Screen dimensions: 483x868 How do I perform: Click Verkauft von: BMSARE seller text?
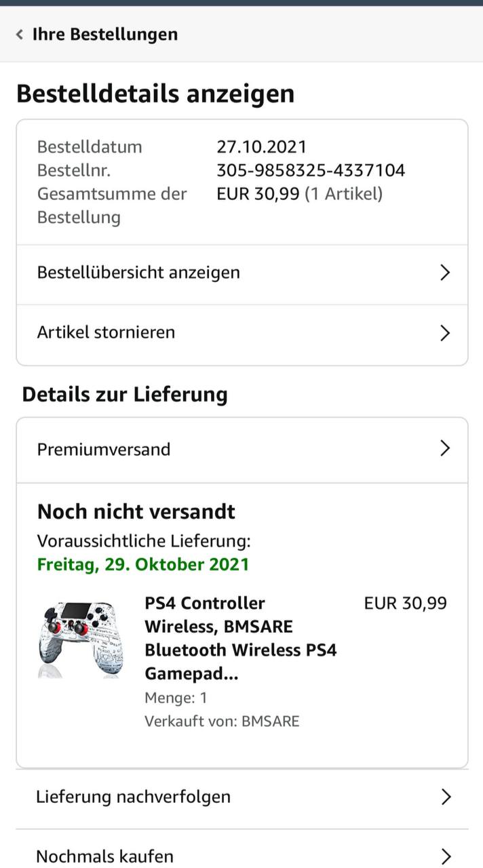coord(222,721)
